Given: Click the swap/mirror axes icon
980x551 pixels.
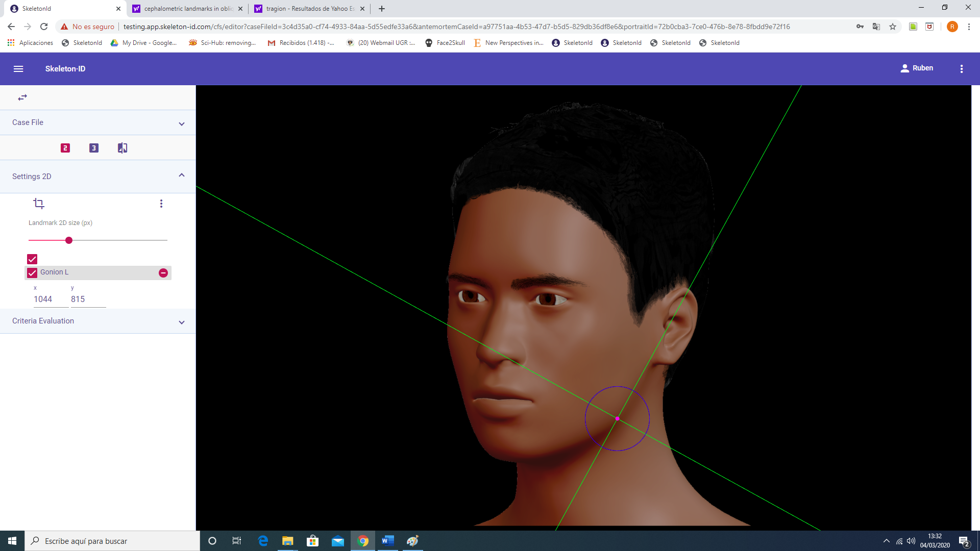Looking at the screenshot, I should 22,97.
